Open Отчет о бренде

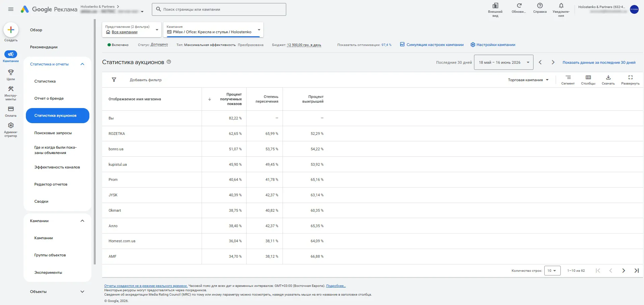49,98
